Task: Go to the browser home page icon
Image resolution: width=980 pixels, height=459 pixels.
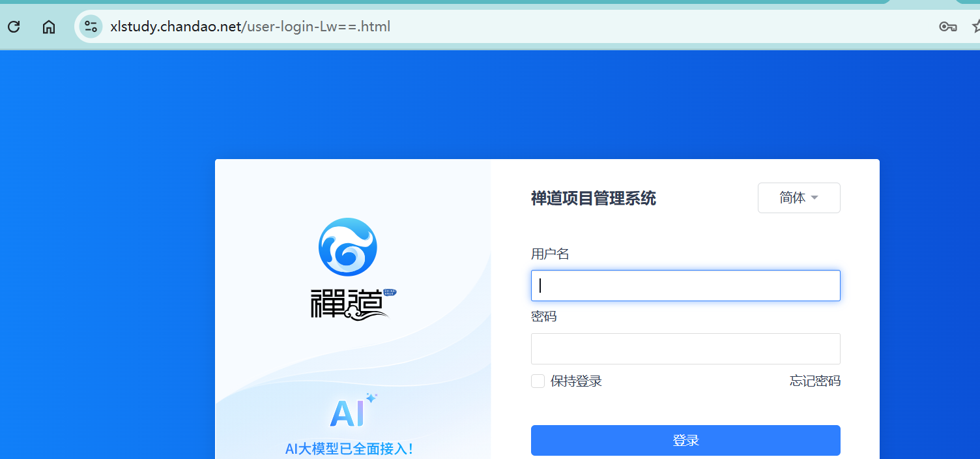Action: (49, 27)
